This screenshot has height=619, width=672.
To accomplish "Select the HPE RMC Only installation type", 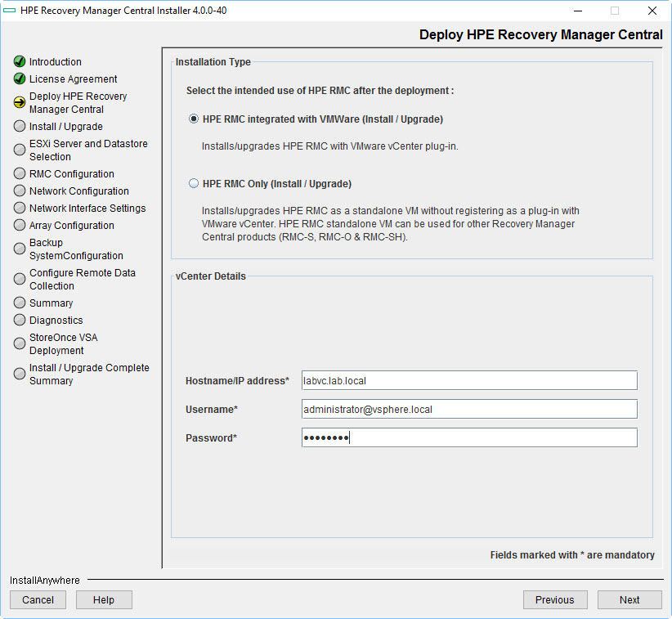I will click(193, 183).
